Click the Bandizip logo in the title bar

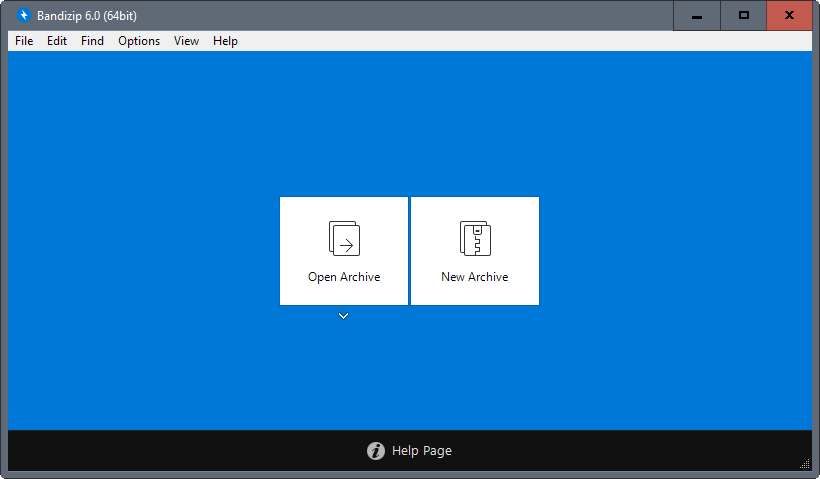pyautogui.click(x=24, y=15)
